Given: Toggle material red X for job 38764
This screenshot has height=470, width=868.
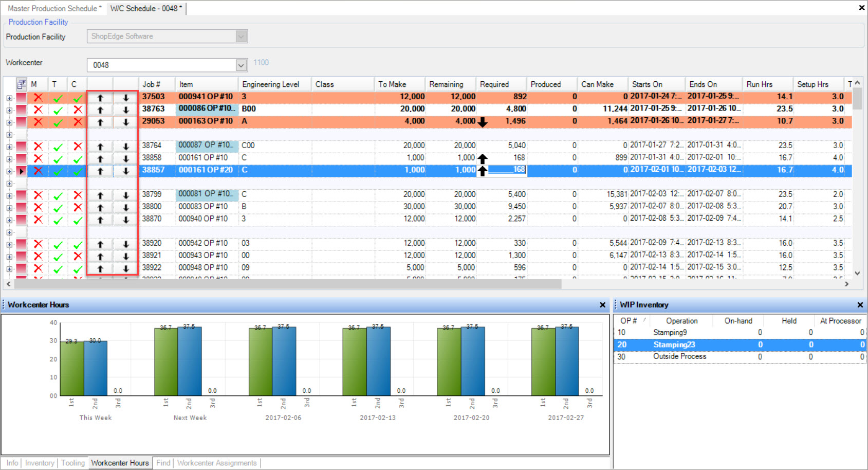Looking at the screenshot, I should point(38,146).
